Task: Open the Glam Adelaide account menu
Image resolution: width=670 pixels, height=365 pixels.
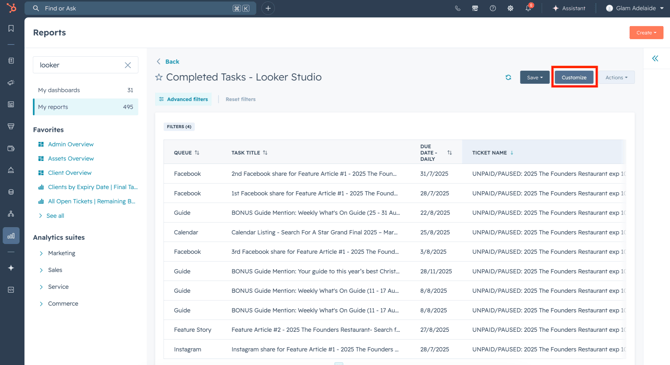Action: [x=635, y=8]
